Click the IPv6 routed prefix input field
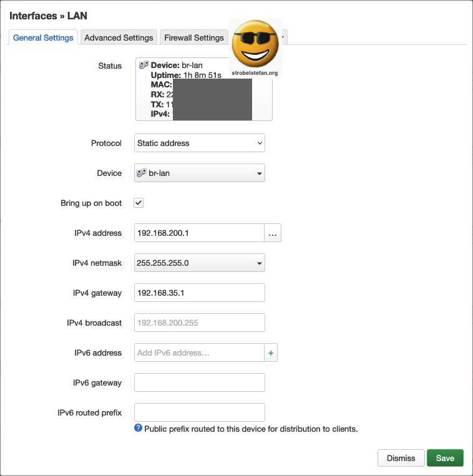 [200, 412]
